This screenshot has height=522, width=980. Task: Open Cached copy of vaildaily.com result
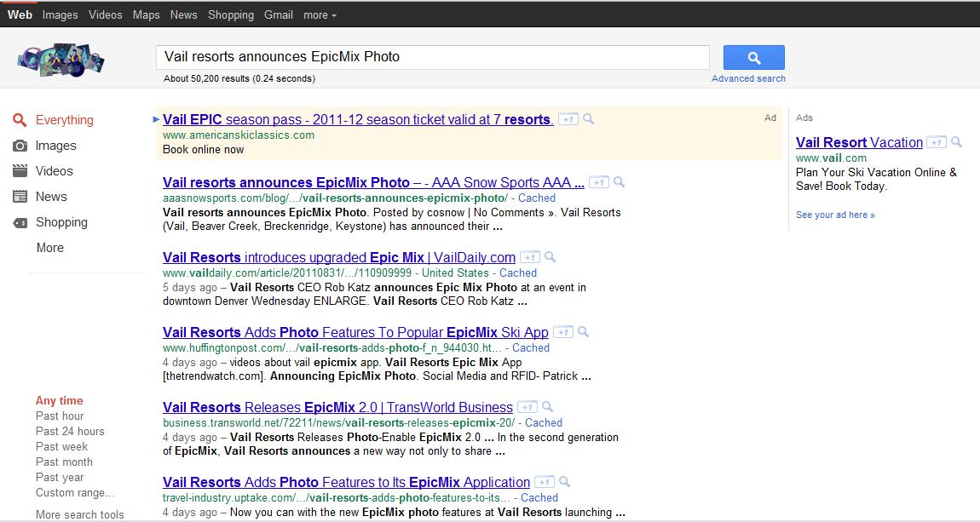click(x=518, y=272)
